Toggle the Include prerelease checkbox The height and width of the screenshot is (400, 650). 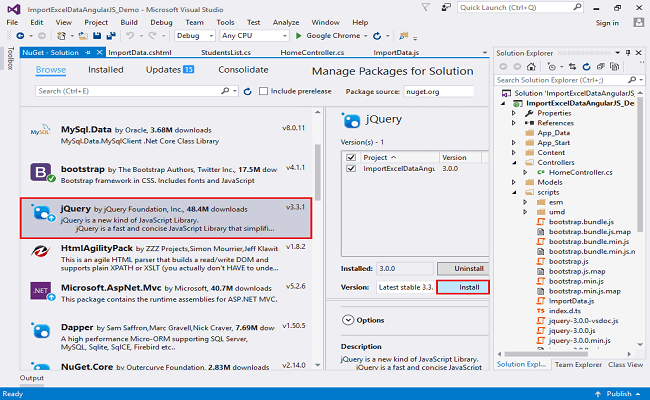[x=263, y=91]
